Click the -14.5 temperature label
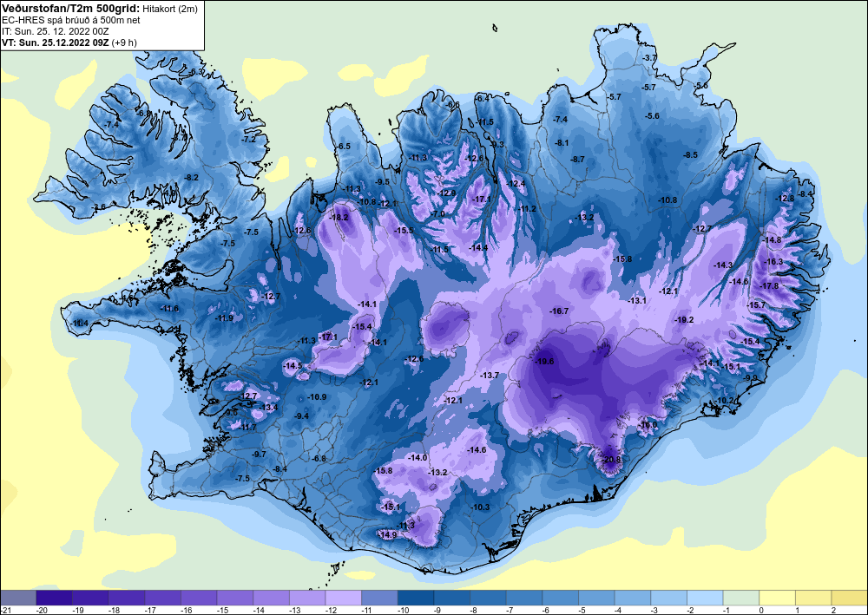 (x=293, y=365)
